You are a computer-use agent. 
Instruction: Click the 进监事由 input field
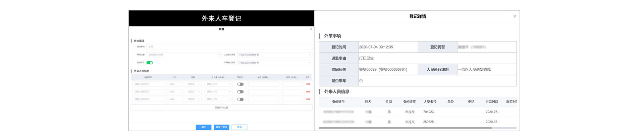click(229, 47)
